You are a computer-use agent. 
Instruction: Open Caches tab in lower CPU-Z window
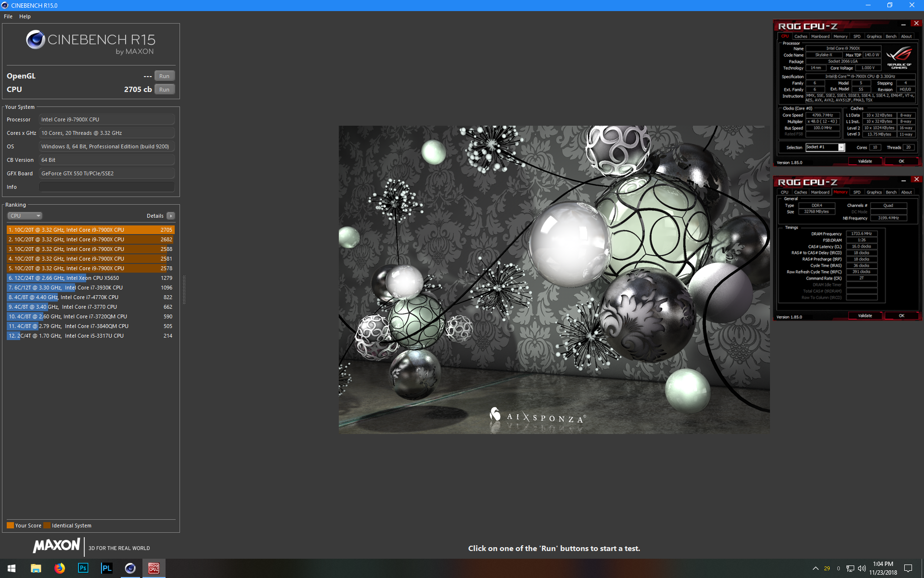pyautogui.click(x=801, y=192)
